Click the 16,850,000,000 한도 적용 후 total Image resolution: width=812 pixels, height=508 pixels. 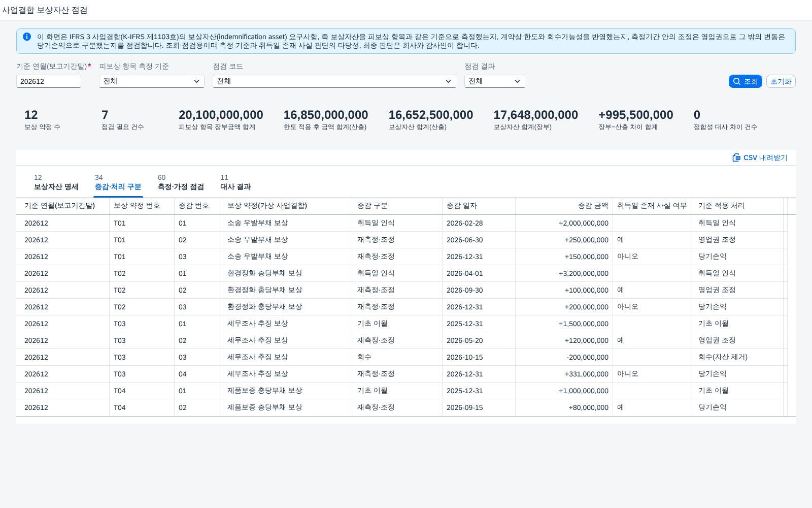(x=326, y=115)
